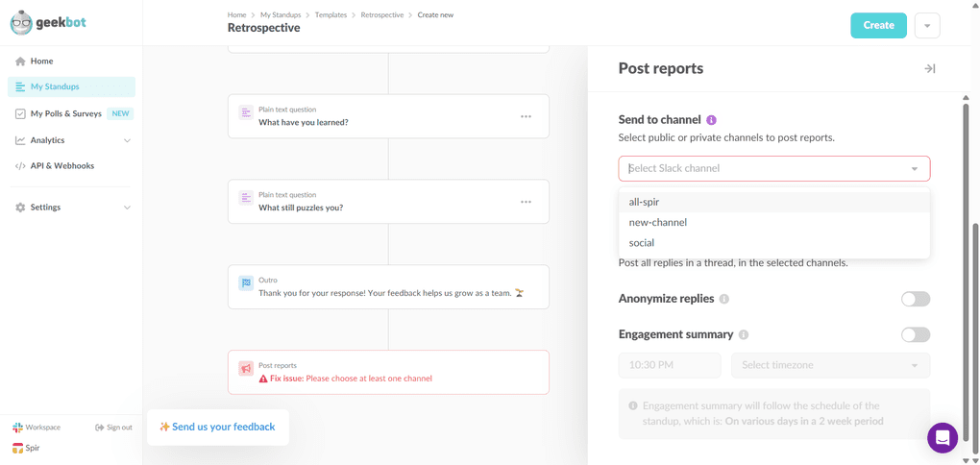Expand the Settings chevron
This screenshot has height=465, width=980.
coord(128,208)
